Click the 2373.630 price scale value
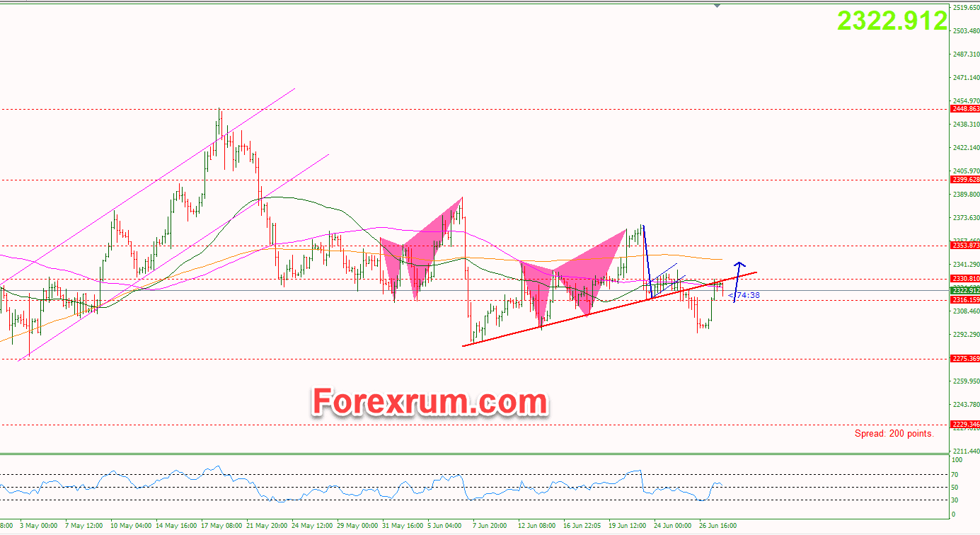This screenshot has width=980, height=535. point(967,218)
